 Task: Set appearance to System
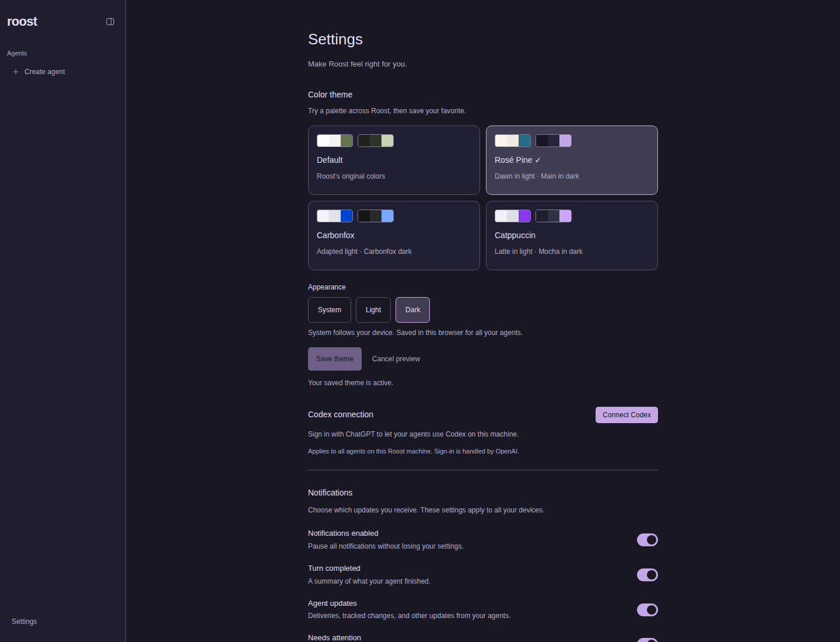click(x=330, y=310)
